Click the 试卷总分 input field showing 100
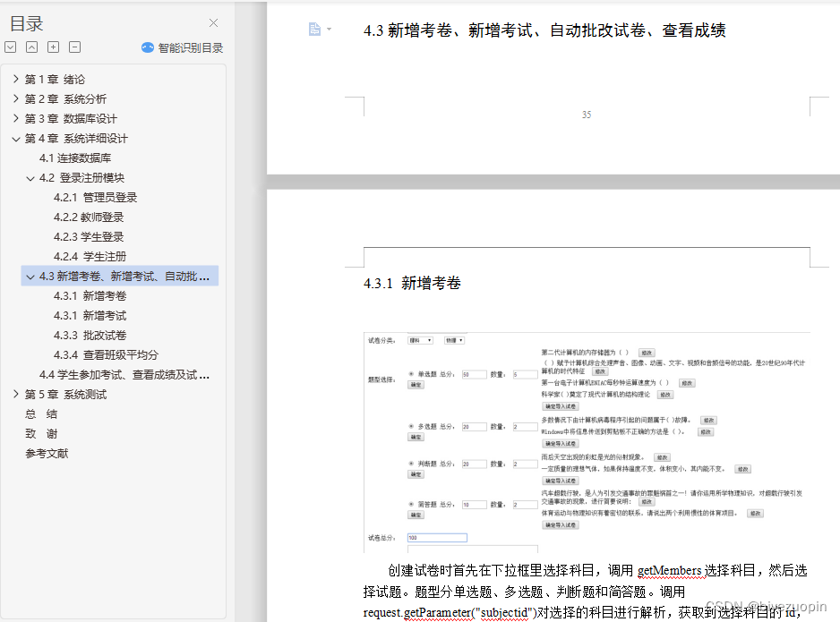 [439, 537]
